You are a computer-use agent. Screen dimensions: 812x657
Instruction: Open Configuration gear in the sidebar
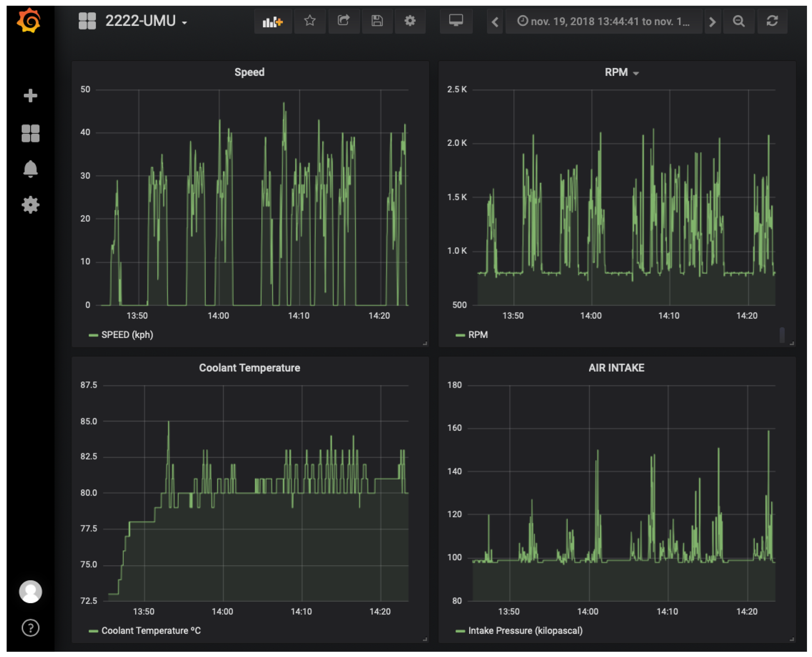30,205
